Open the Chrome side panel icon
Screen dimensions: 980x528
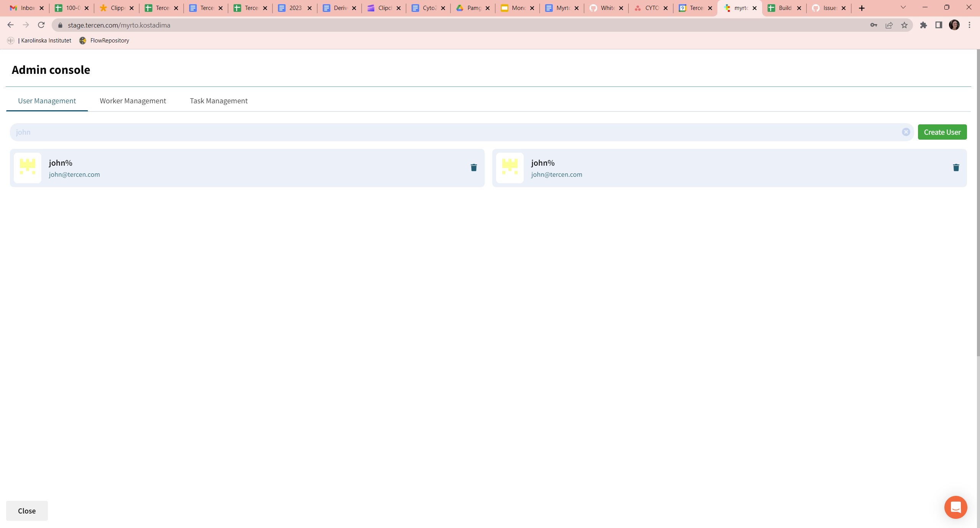coord(939,25)
